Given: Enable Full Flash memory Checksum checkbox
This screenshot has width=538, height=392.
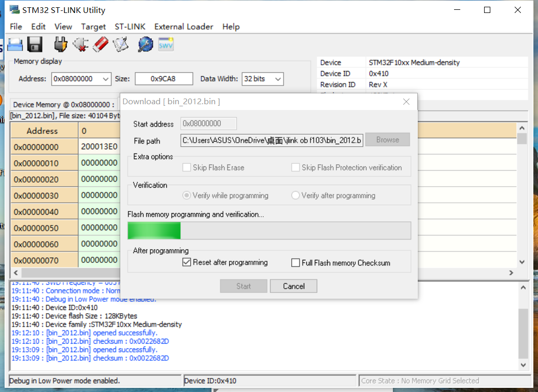Looking at the screenshot, I should 295,262.
